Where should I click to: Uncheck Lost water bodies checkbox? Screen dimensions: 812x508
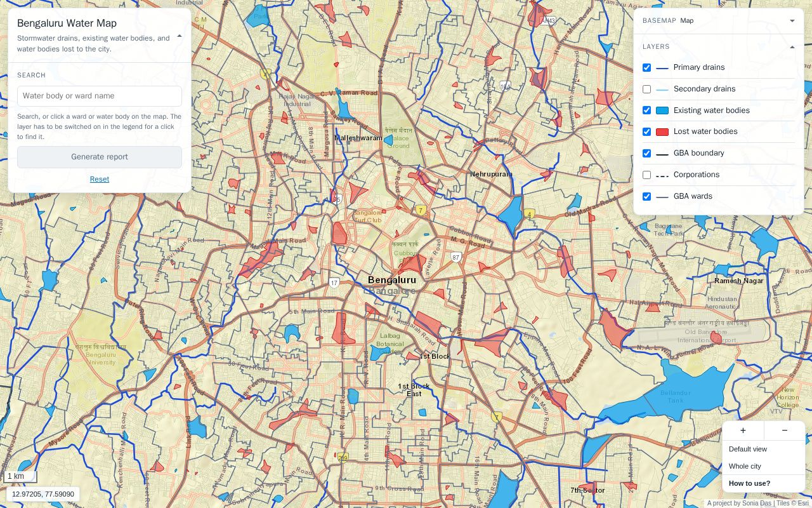pos(646,131)
